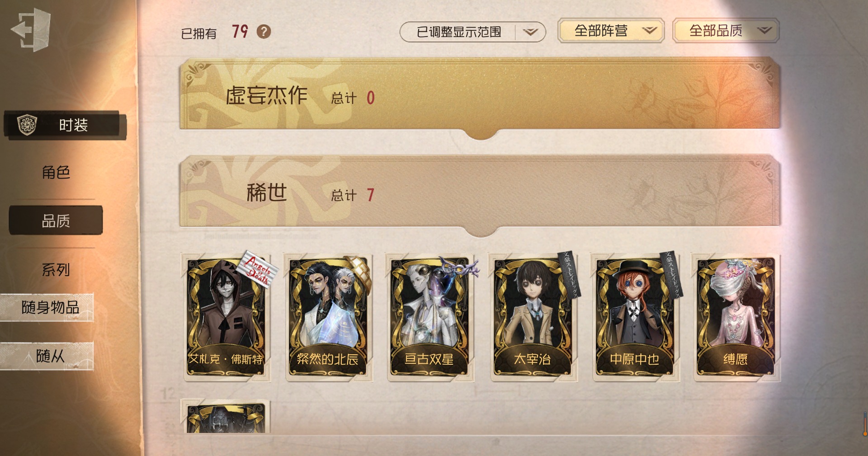The width and height of the screenshot is (868, 456).
Task: Select the 缚愿 costume card
Action: [x=736, y=317]
